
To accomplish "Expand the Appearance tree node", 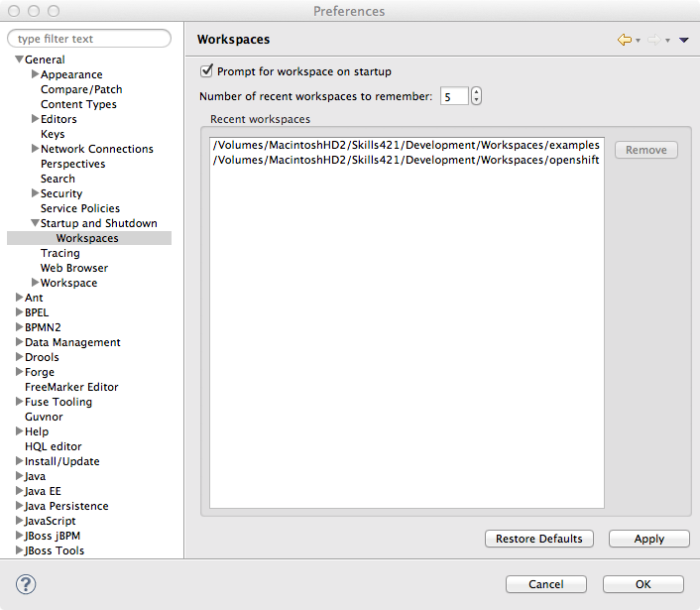I will (35, 74).
